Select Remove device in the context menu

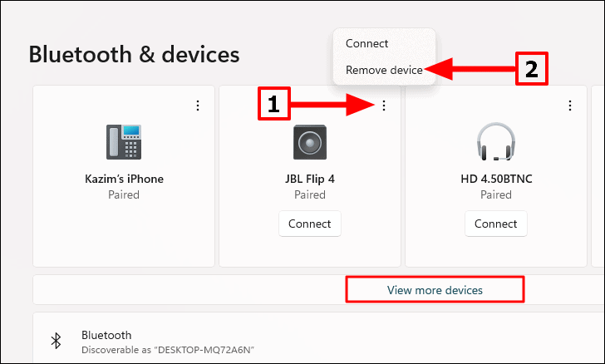[x=384, y=70]
